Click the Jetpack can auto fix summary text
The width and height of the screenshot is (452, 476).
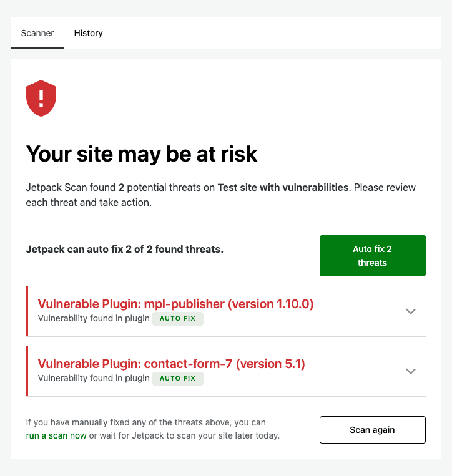124,250
